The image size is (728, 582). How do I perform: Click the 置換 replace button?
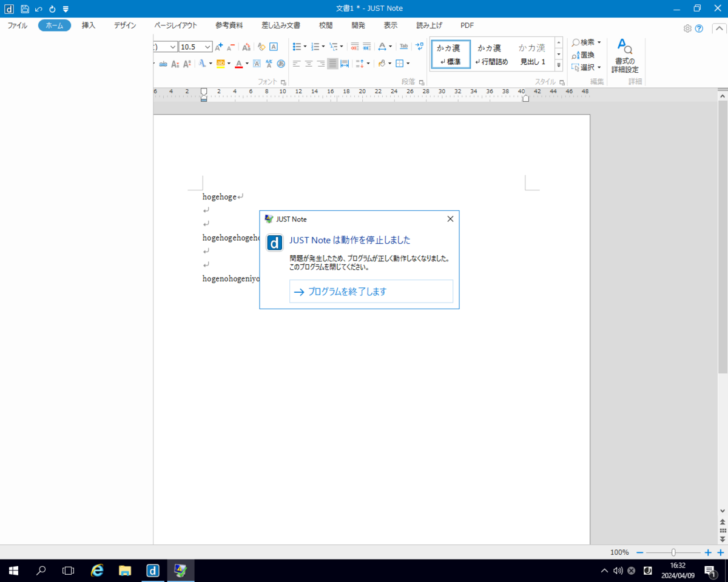(x=583, y=55)
